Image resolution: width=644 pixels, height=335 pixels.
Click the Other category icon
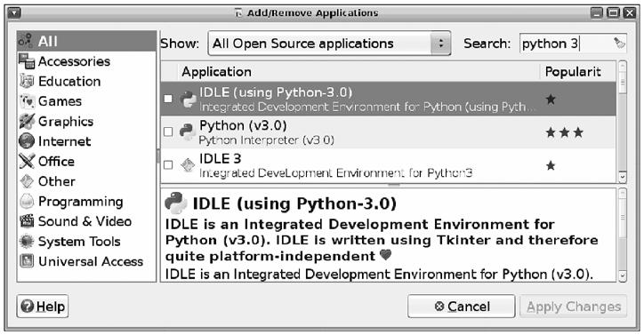click(x=27, y=181)
